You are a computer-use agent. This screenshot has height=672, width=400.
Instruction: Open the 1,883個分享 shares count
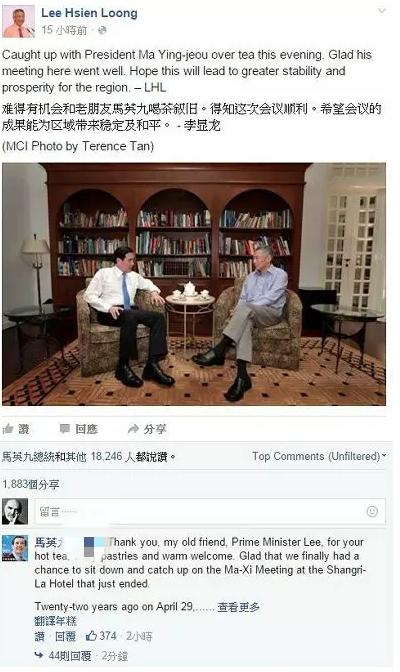click(31, 484)
